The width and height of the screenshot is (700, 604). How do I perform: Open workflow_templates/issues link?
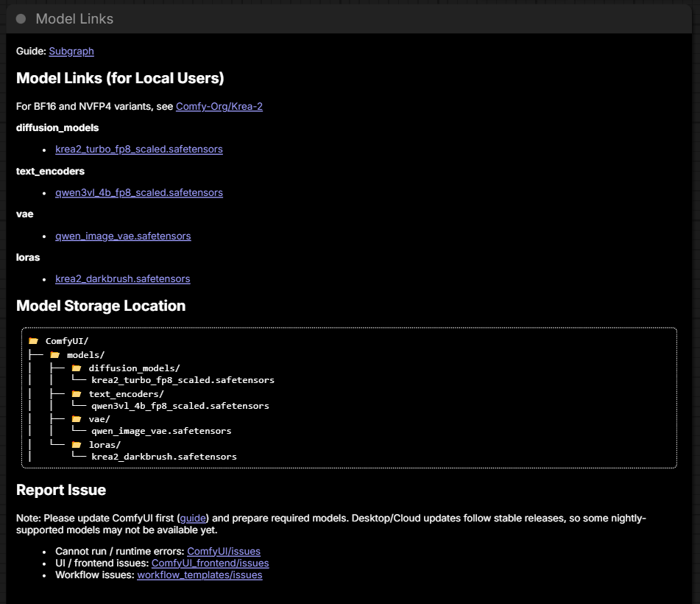(x=199, y=575)
